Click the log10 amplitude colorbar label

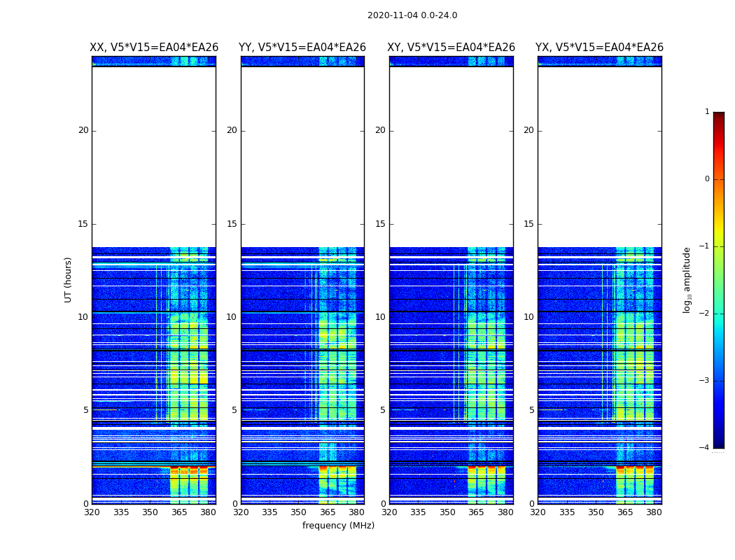coord(687,280)
